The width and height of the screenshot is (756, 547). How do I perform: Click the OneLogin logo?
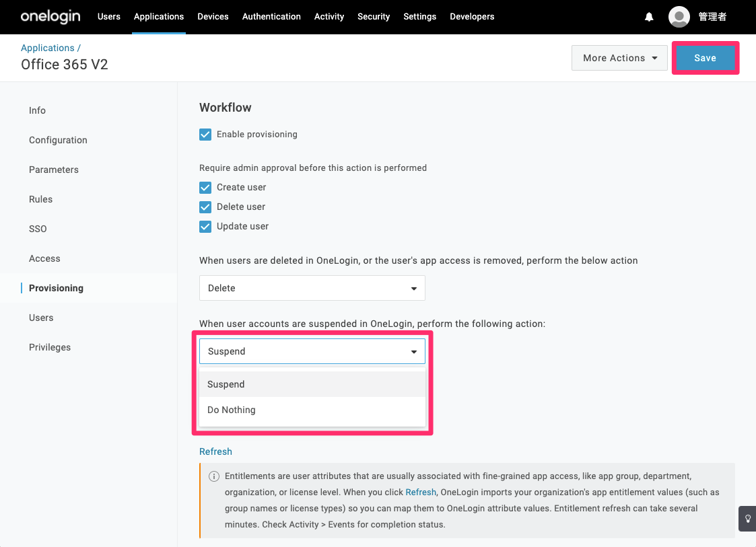click(x=50, y=16)
